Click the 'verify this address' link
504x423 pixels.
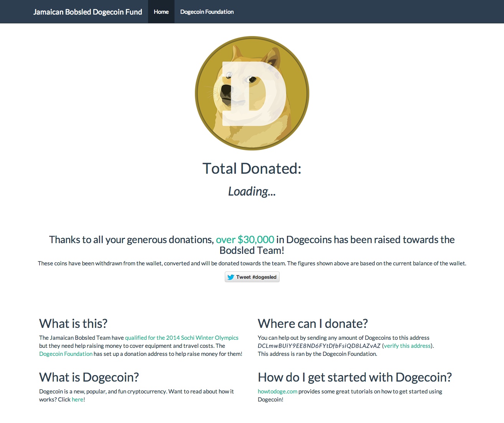point(407,346)
